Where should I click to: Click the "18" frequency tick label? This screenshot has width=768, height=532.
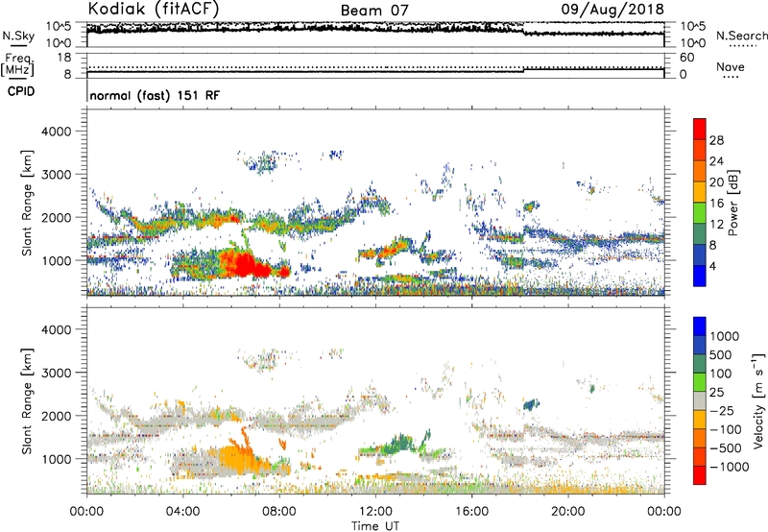click(x=64, y=58)
